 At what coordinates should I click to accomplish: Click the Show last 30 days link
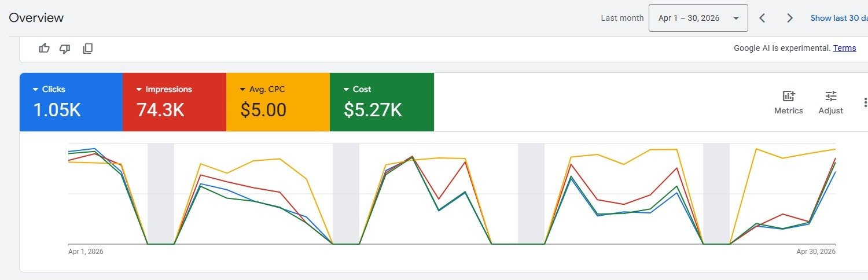coord(839,18)
